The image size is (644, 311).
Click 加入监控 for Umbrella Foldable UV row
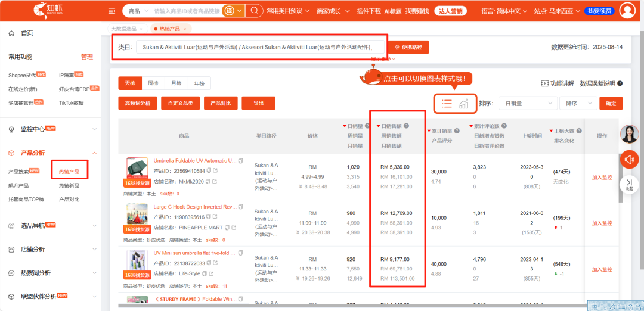point(602,178)
